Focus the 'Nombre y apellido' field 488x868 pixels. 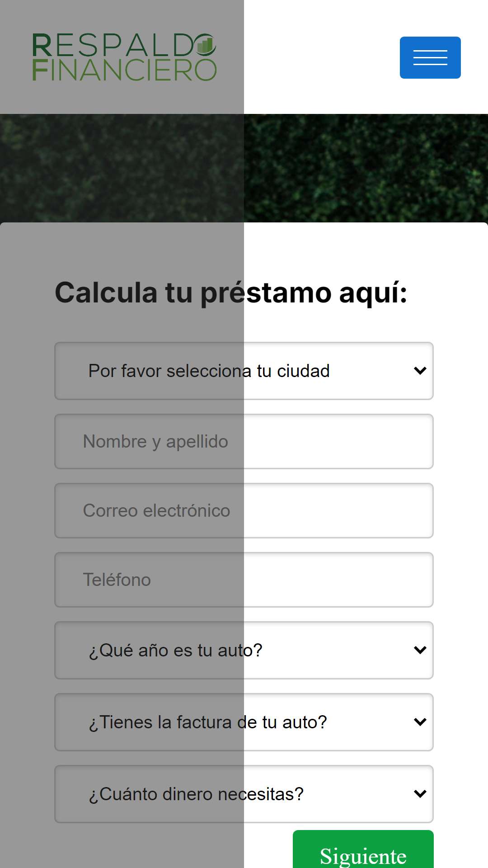(244, 441)
